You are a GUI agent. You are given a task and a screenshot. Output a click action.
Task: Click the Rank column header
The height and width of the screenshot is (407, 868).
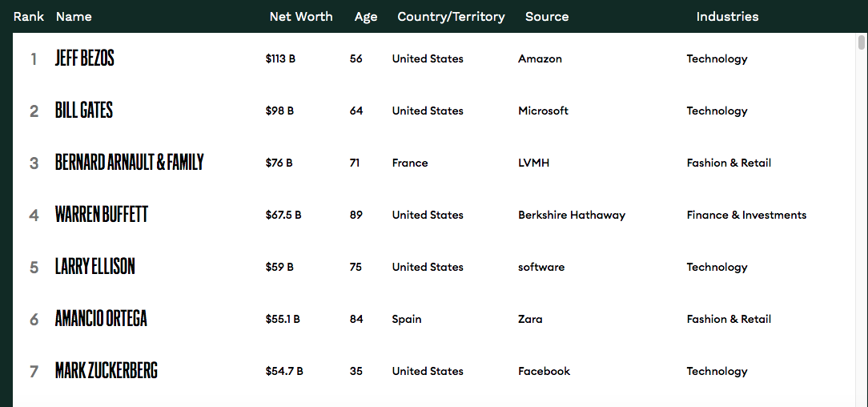[x=29, y=17]
